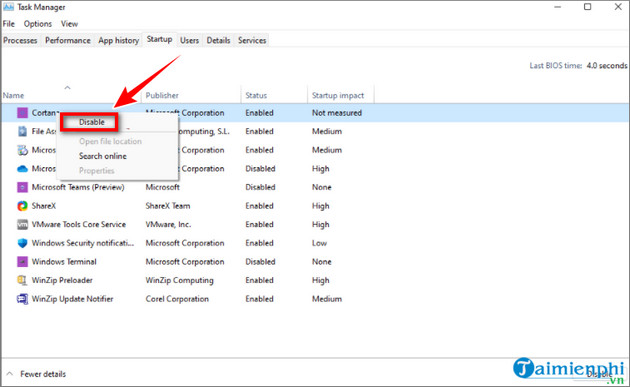Click Cortana's Not measured impact cell

coord(337,113)
